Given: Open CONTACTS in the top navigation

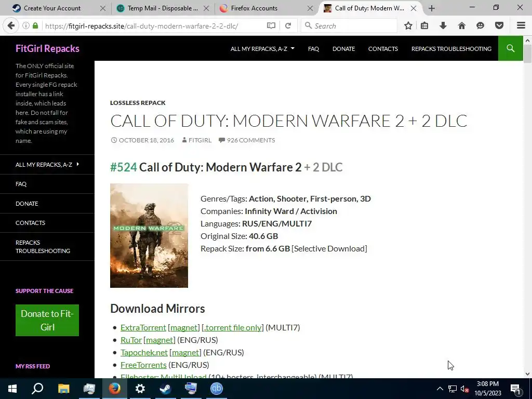Looking at the screenshot, I should pyautogui.click(x=383, y=49).
